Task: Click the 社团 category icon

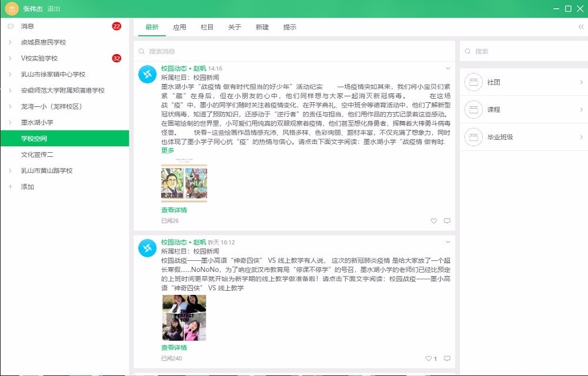Action: [473, 82]
